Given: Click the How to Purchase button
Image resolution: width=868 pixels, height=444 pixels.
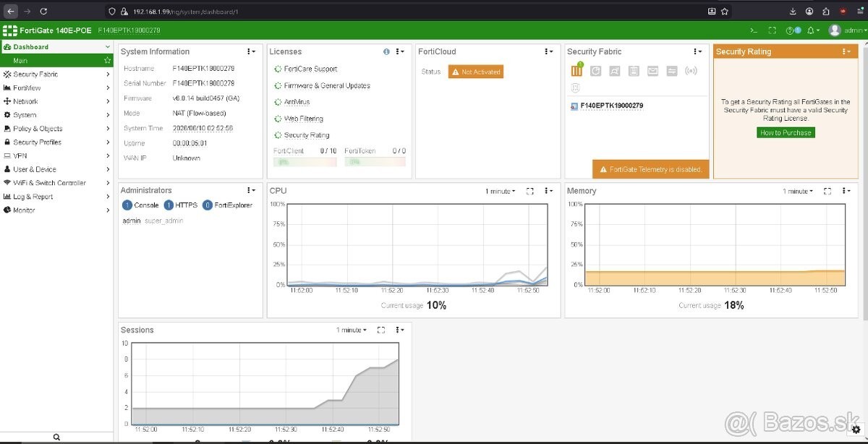Looking at the screenshot, I should pyautogui.click(x=786, y=133).
